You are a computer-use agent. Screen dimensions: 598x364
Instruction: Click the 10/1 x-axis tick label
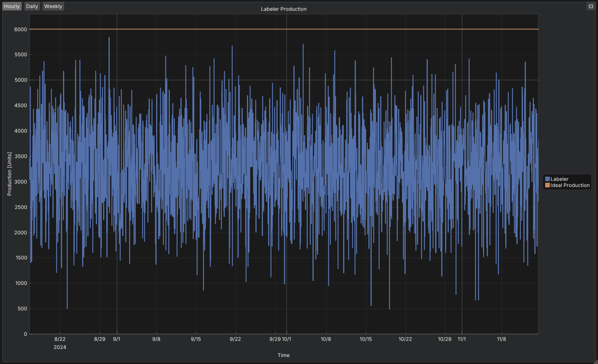[x=286, y=339]
